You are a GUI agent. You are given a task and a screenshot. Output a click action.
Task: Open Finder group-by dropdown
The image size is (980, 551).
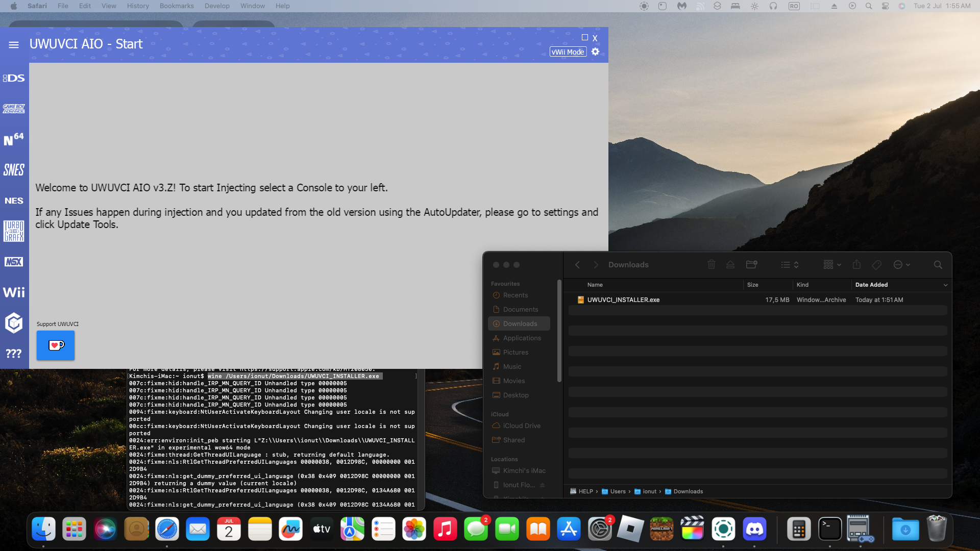click(x=832, y=265)
